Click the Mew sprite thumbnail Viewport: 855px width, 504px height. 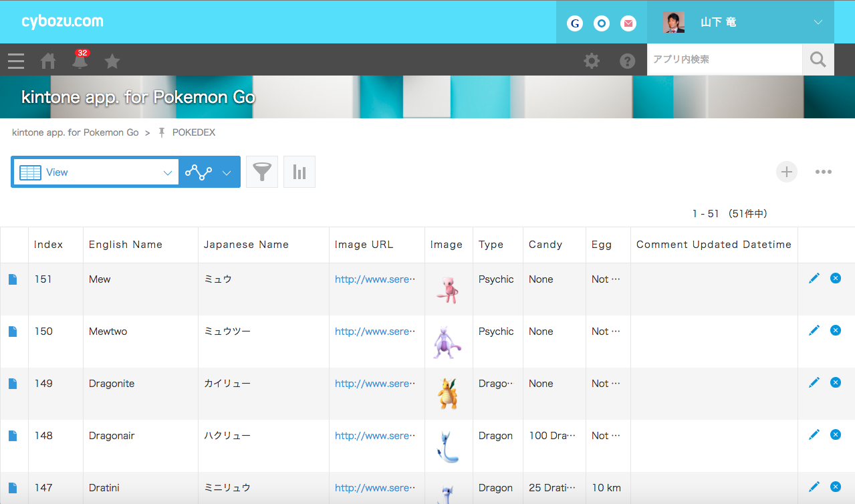447,289
